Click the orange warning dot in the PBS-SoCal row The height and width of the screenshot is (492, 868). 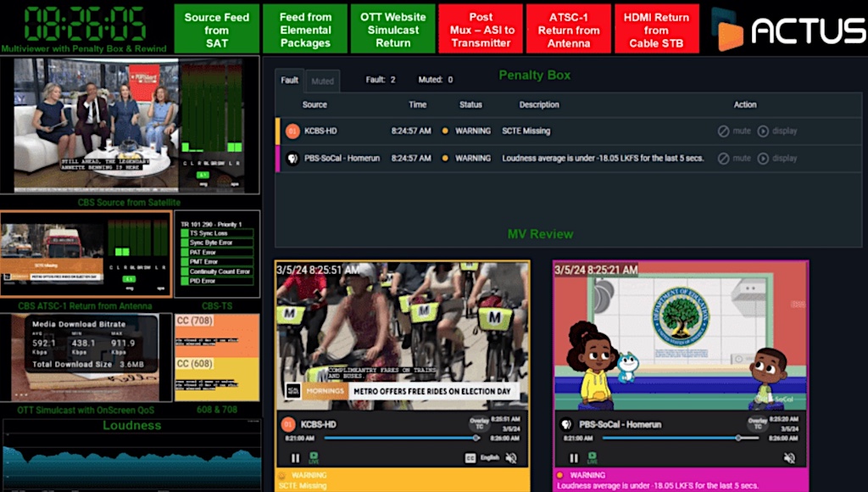tap(444, 159)
